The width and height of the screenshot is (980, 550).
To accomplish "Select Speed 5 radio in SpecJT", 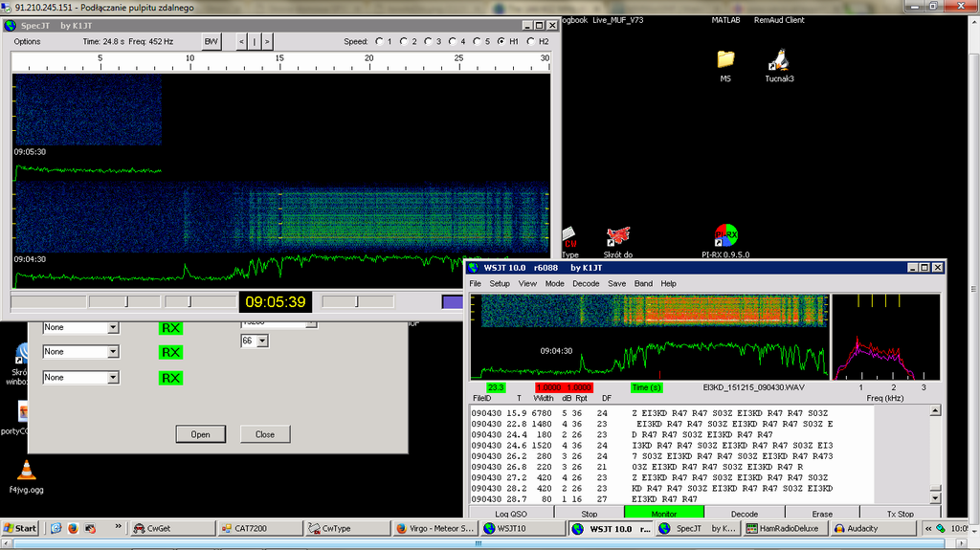I will tap(477, 41).
